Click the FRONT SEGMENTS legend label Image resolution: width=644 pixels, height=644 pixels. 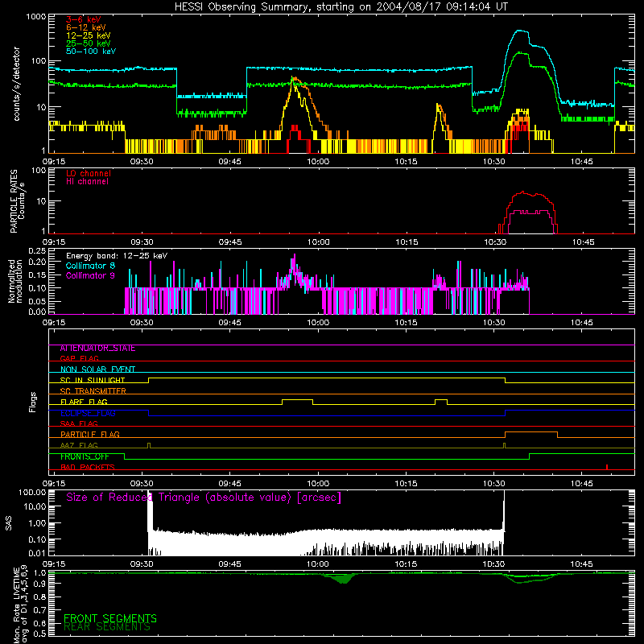110,618
